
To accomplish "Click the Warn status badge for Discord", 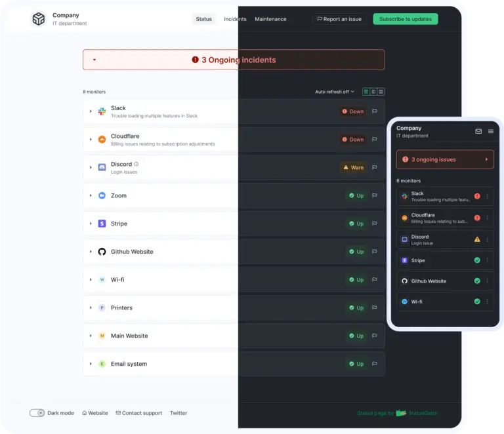I will click(353, 168).
